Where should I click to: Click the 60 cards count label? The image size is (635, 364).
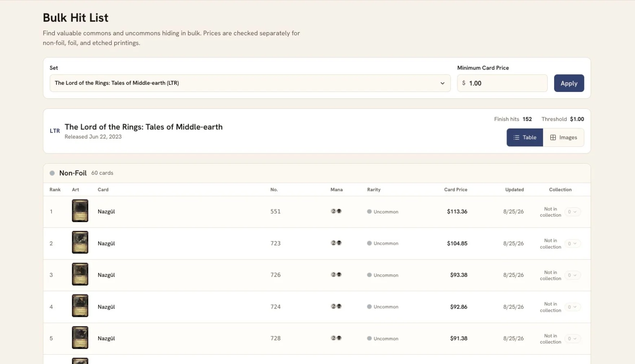(102, 173)
